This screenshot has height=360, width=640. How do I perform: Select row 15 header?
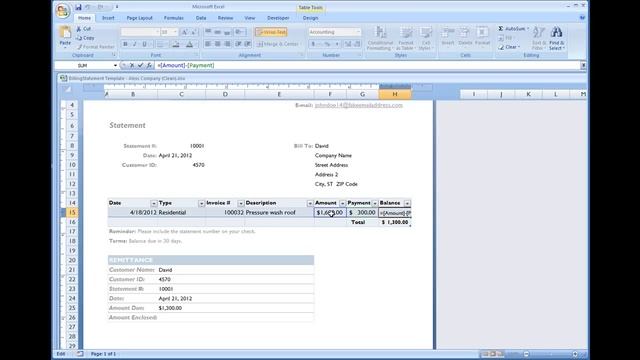pos(72,212)
